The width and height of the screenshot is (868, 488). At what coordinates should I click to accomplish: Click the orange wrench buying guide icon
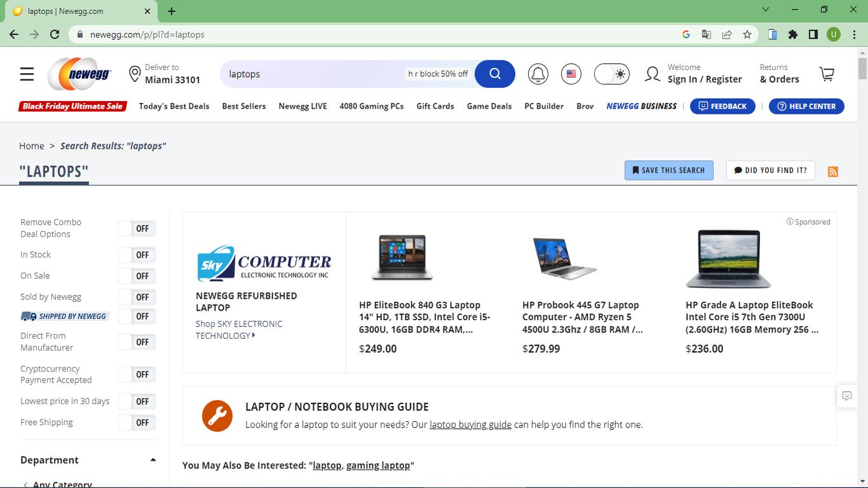(x=217, y=416)
